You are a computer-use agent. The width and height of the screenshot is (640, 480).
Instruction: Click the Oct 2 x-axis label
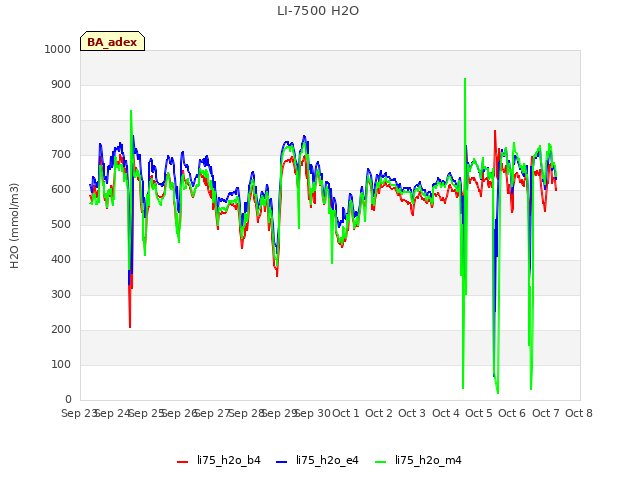[x=379, y=413]
